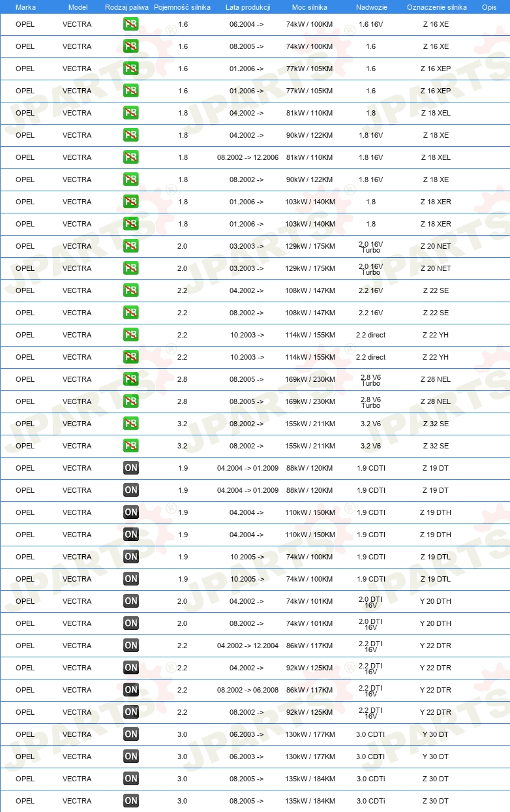
Task: Click Y 20 DTH code in the 04.2002 row
Action: 436,601
